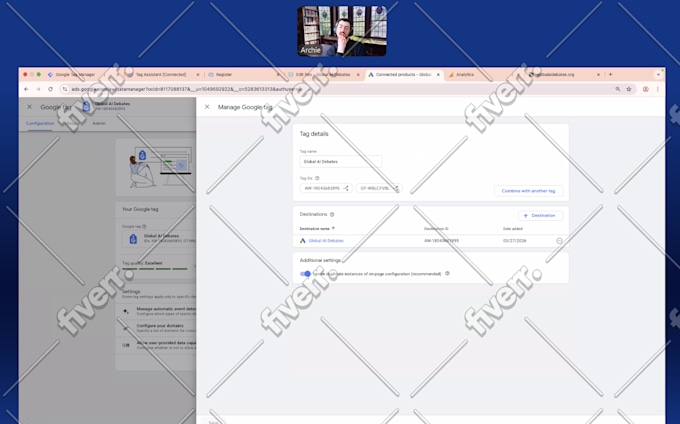Open the Tag IDs help icon

[x=317, y=178]
